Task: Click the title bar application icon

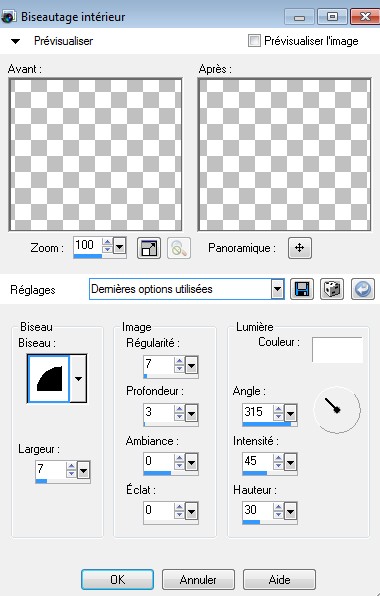Action: point(8,17)
